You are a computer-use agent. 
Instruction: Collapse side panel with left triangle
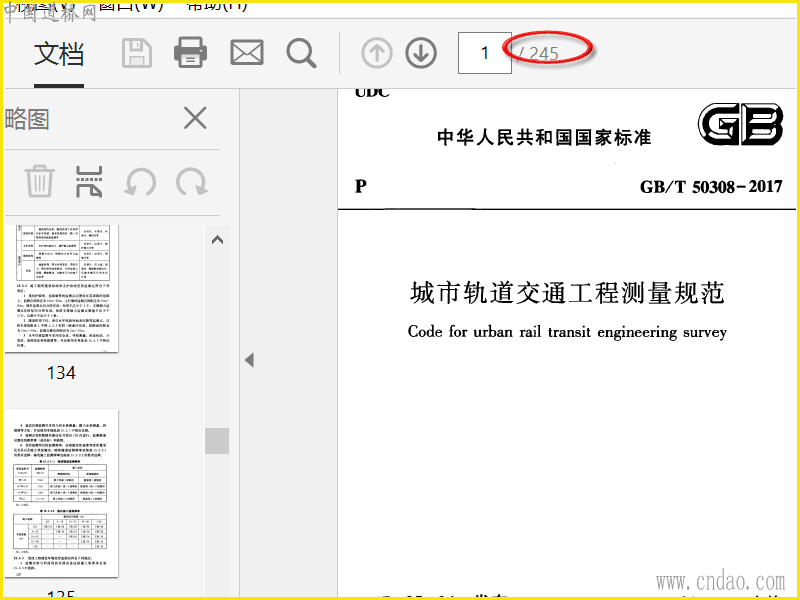pyautogui.click(x=249, y=360)
